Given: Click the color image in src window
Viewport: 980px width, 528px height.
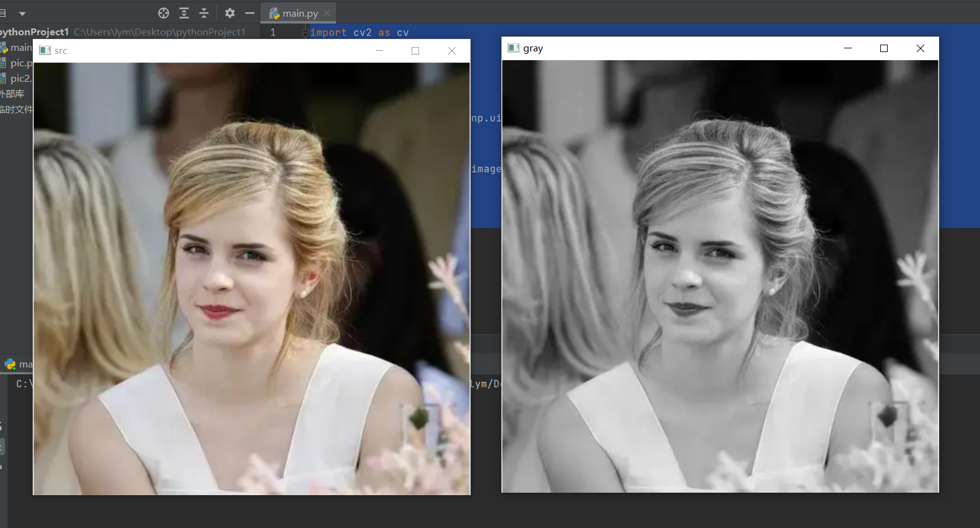Looking at the screenshot, I should click(x=252, y=279).
